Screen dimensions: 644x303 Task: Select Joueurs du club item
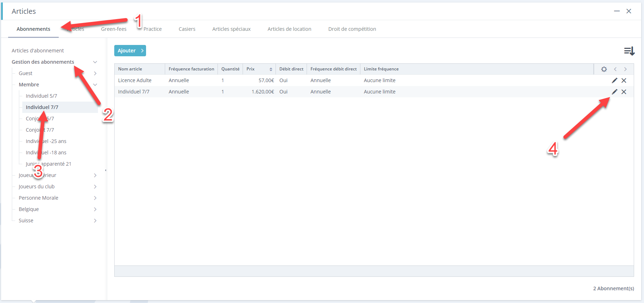click(37, 187)
